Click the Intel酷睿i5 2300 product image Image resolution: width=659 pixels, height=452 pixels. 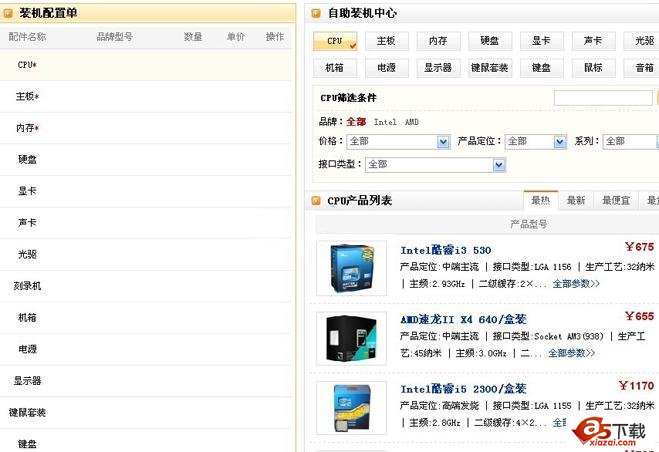[351, 407]
